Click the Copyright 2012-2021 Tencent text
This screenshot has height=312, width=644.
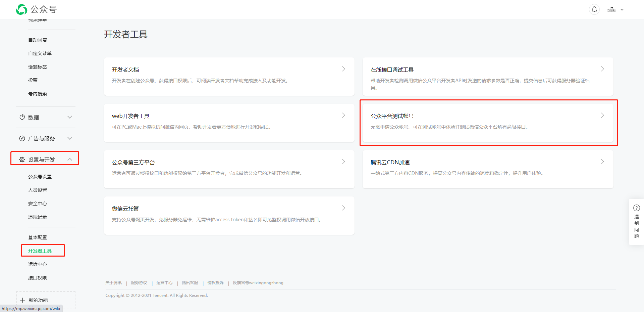click(157, 296)
